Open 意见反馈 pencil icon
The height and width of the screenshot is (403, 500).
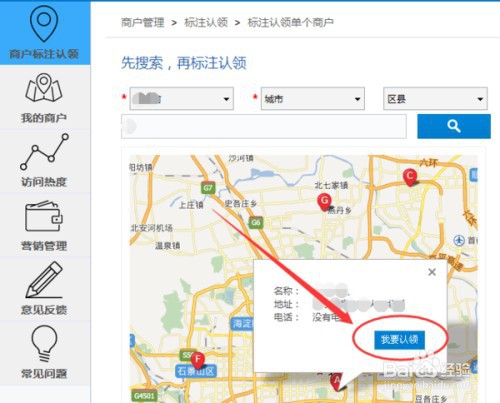click(x=44, y=280)
